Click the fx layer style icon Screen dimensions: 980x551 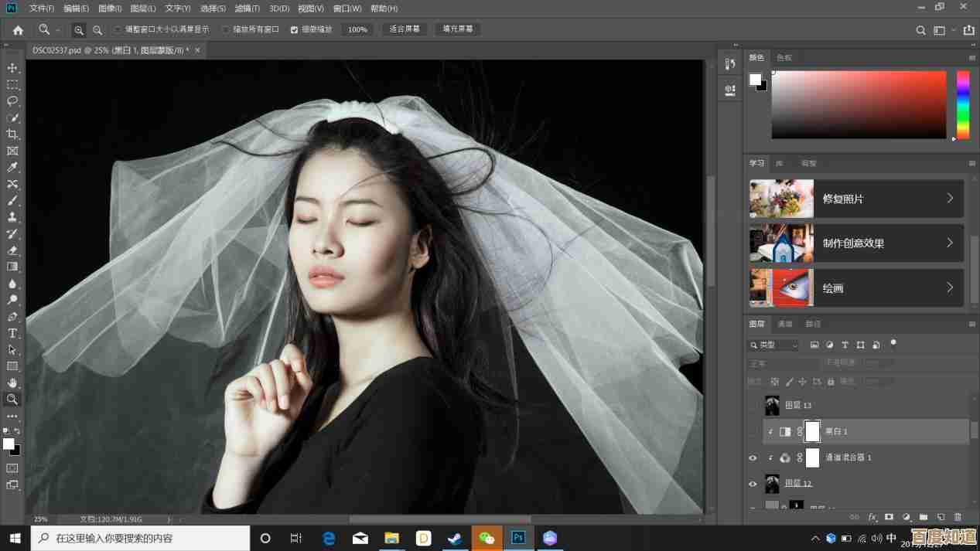(x=872, y=517)
